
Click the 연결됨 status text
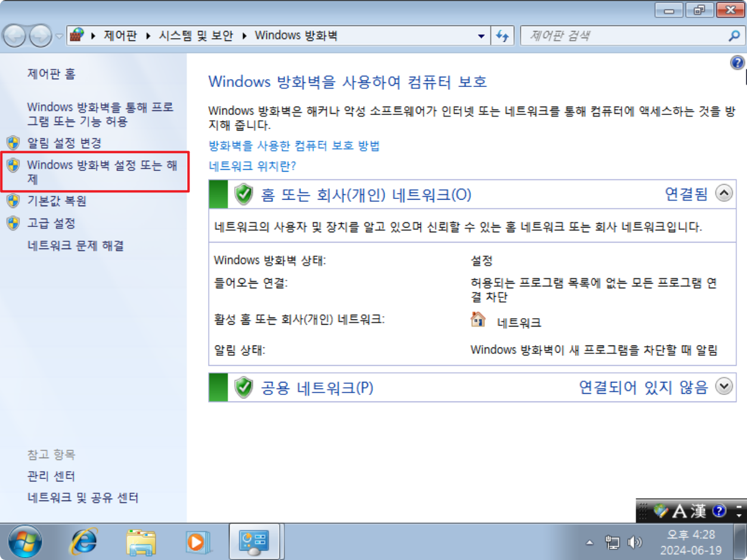(686, 194)
